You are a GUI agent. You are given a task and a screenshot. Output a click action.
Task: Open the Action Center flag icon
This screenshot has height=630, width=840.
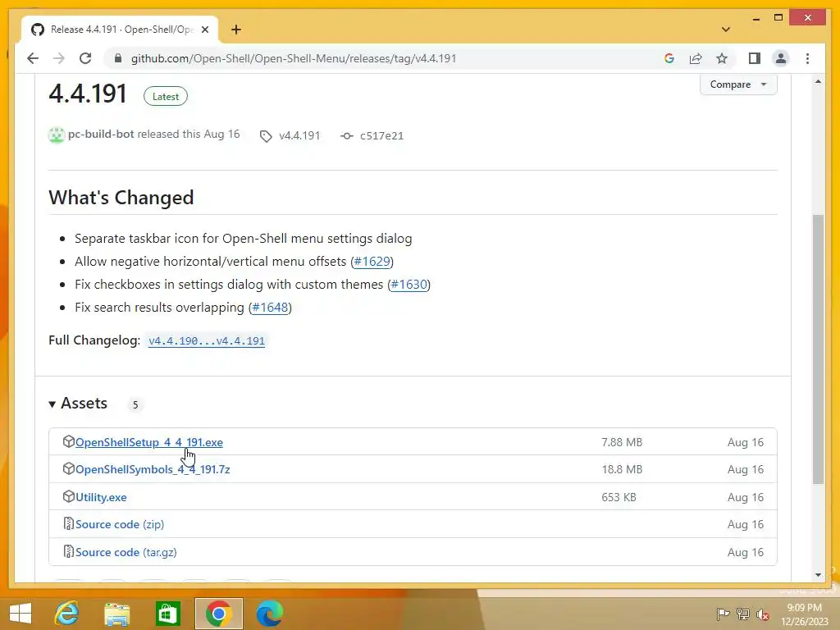coord(722,614)
